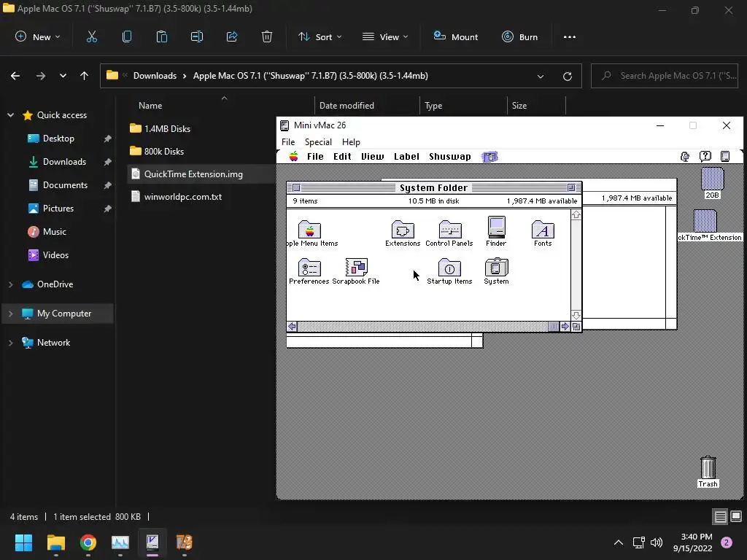Switch Explorer to large thumbnails view toggle
The height and width of the screenshot is (560, 747).
click(x=736, y=517)
